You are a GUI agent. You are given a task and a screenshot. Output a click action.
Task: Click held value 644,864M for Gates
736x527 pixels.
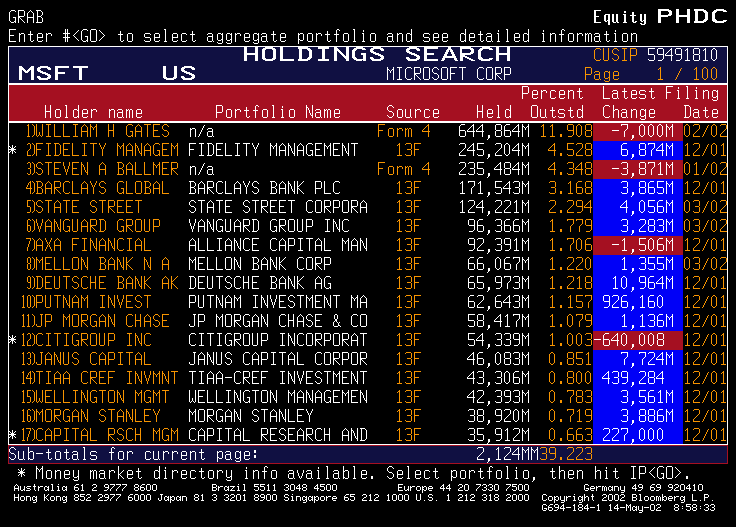493,131
